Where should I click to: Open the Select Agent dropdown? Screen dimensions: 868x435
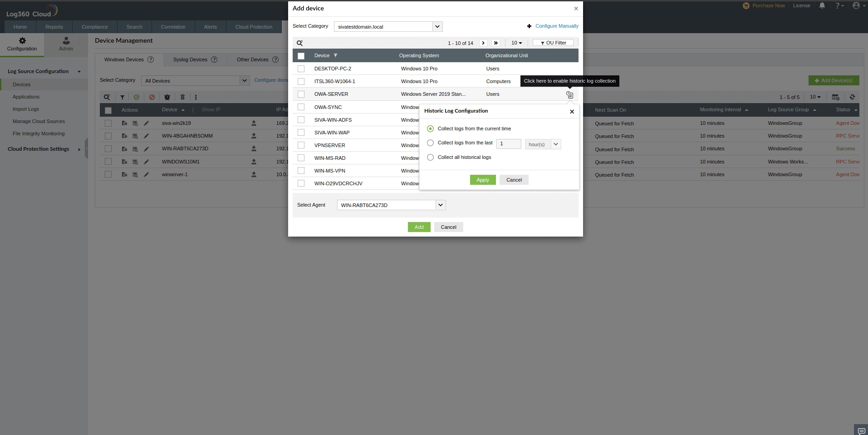click(x=440, y=205)
